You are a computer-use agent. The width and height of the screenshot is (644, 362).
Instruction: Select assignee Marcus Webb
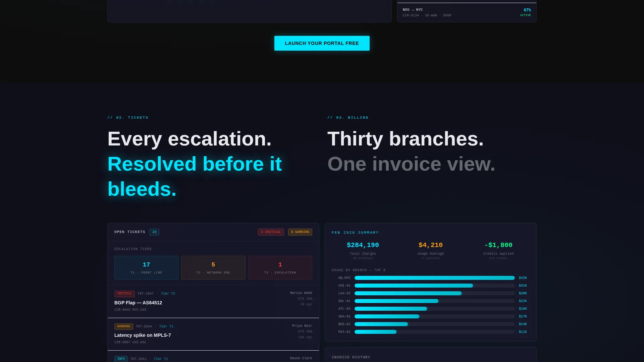pos(301,293)
